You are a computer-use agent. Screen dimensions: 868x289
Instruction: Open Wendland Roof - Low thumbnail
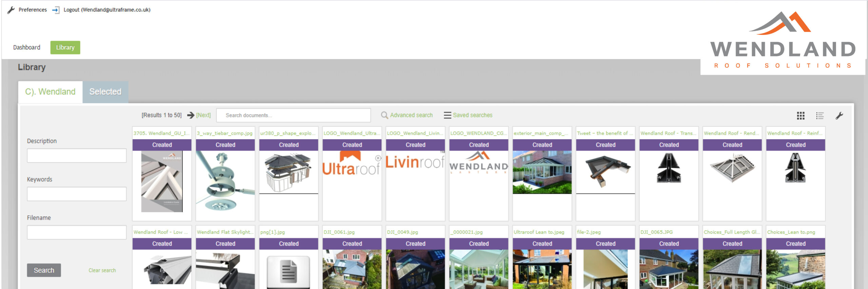click(x=162, y=269)
